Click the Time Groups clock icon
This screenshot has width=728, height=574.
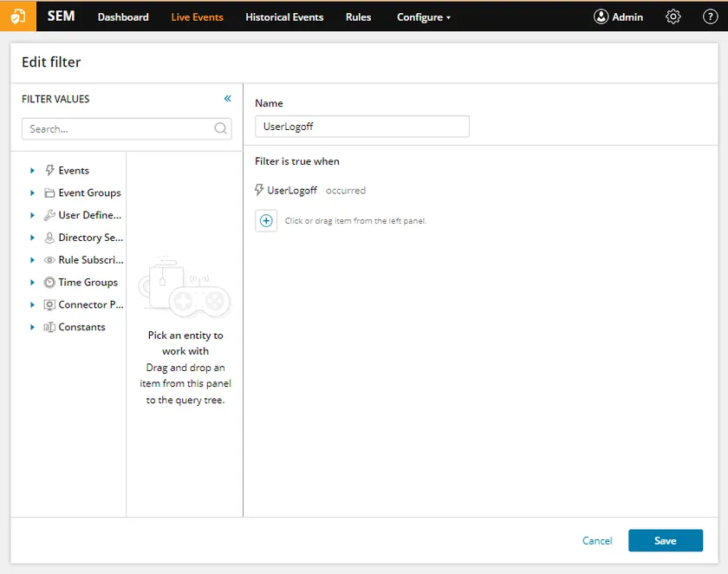click(49, 283)
